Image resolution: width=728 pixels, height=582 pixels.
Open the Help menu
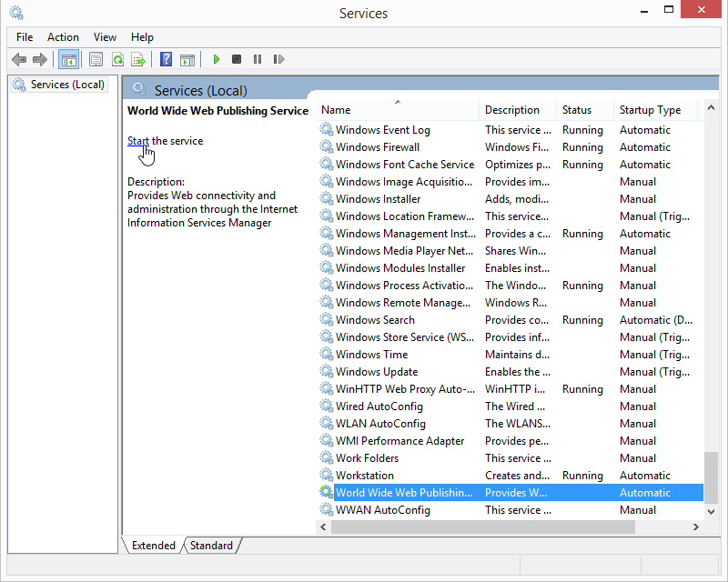click(142, 37)
